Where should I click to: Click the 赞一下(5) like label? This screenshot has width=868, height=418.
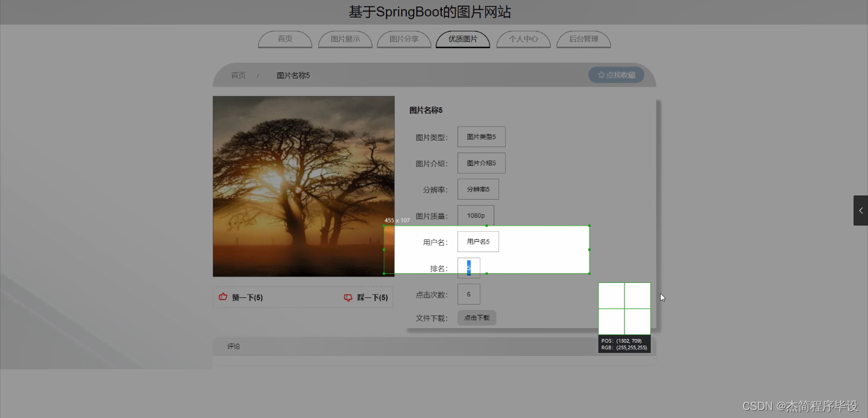point(247,297)
